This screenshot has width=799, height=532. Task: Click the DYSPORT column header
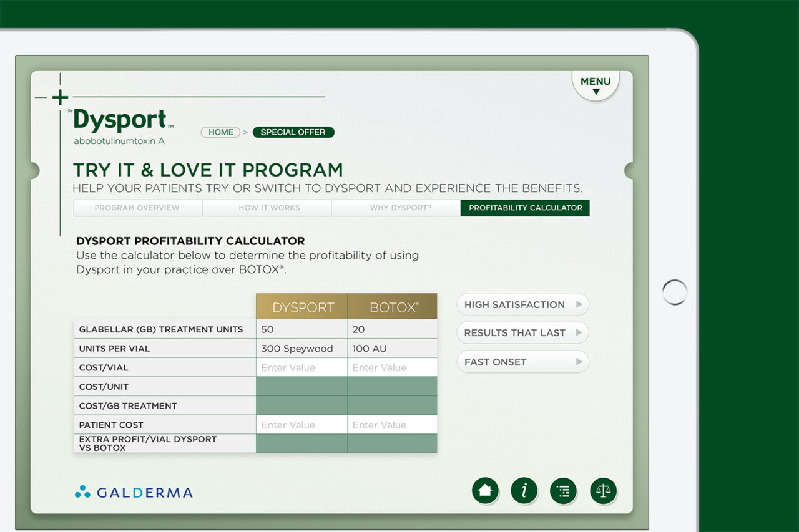pos(302,307)
